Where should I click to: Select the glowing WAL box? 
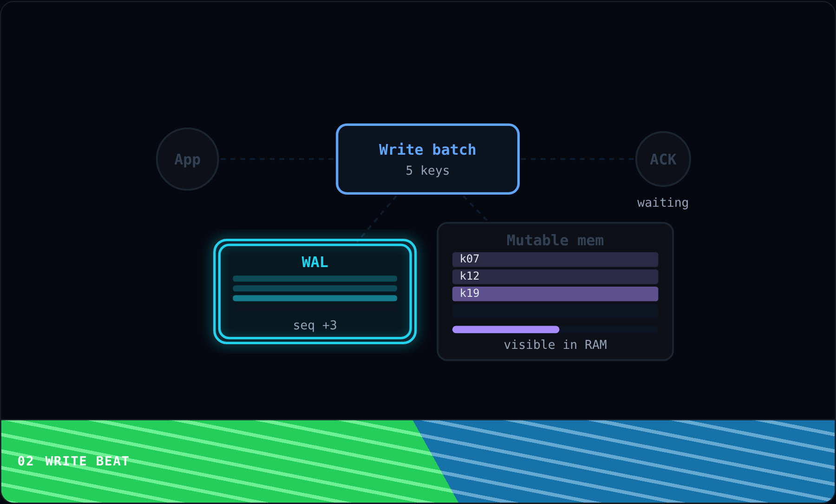pyautogui.click(x=315, y=291)
